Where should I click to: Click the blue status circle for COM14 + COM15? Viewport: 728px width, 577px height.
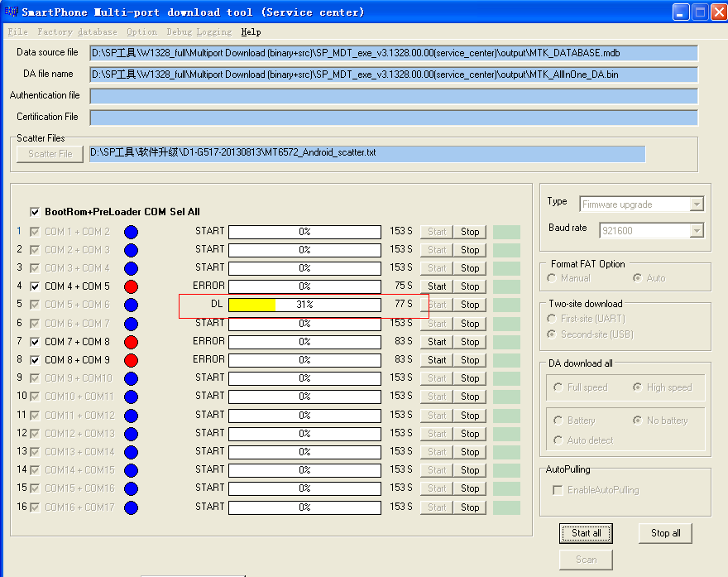click(x=131, y=470)
